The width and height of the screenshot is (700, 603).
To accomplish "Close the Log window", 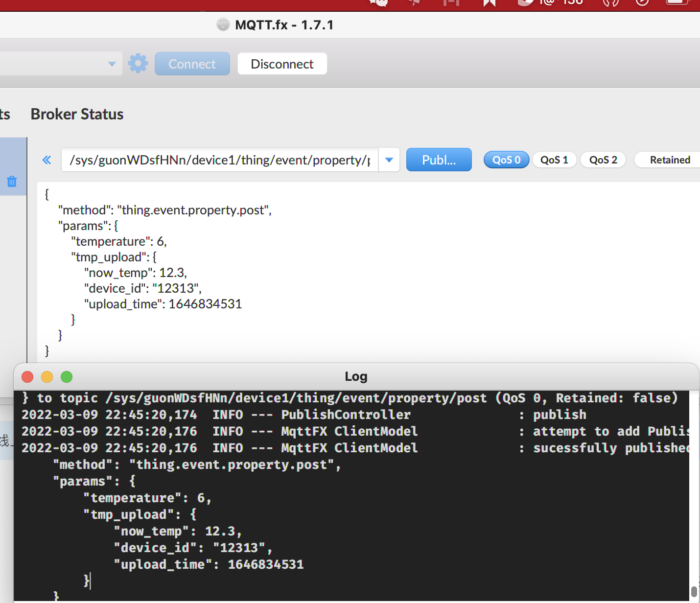I will pyautogui.click(x=27, y=377).
